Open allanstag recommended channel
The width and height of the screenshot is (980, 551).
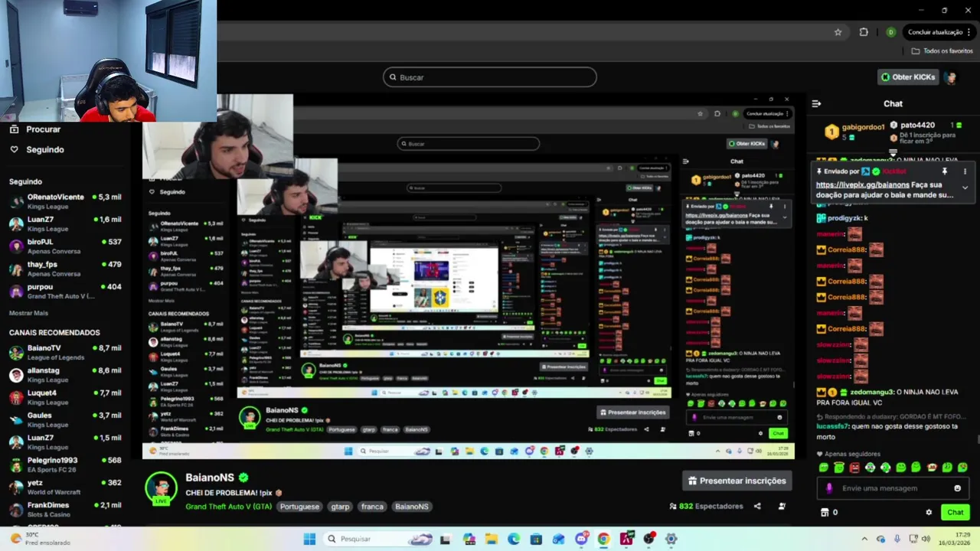65,375
